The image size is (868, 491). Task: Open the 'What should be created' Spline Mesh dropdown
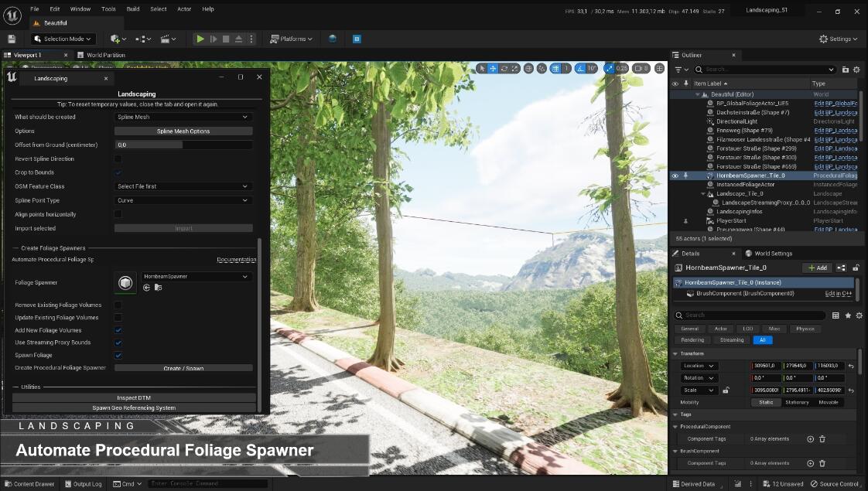183,117
